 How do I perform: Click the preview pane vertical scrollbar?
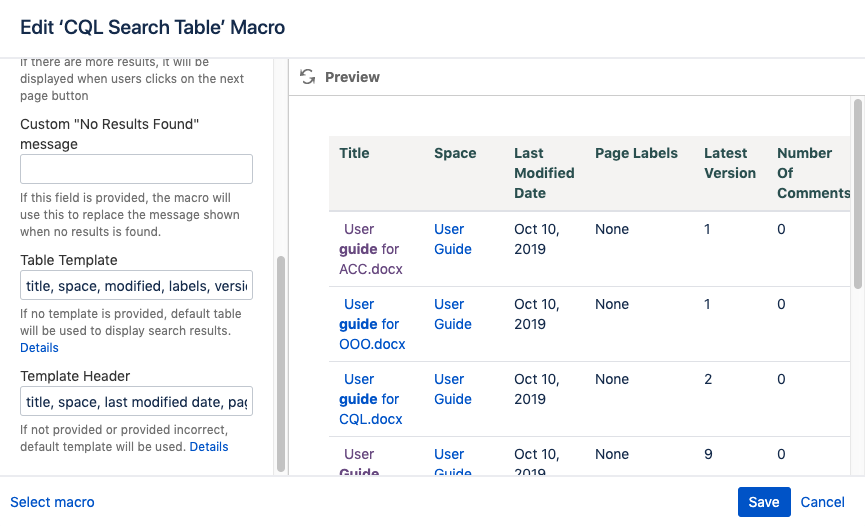(857, 190)
